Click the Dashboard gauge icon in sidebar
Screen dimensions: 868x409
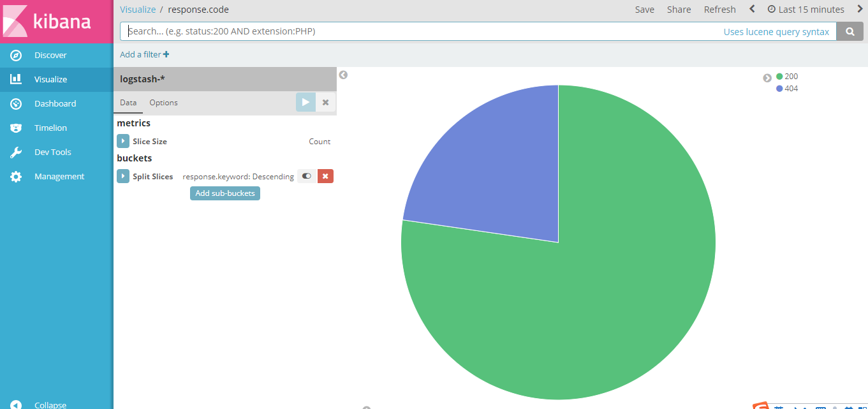coord(17,104)
